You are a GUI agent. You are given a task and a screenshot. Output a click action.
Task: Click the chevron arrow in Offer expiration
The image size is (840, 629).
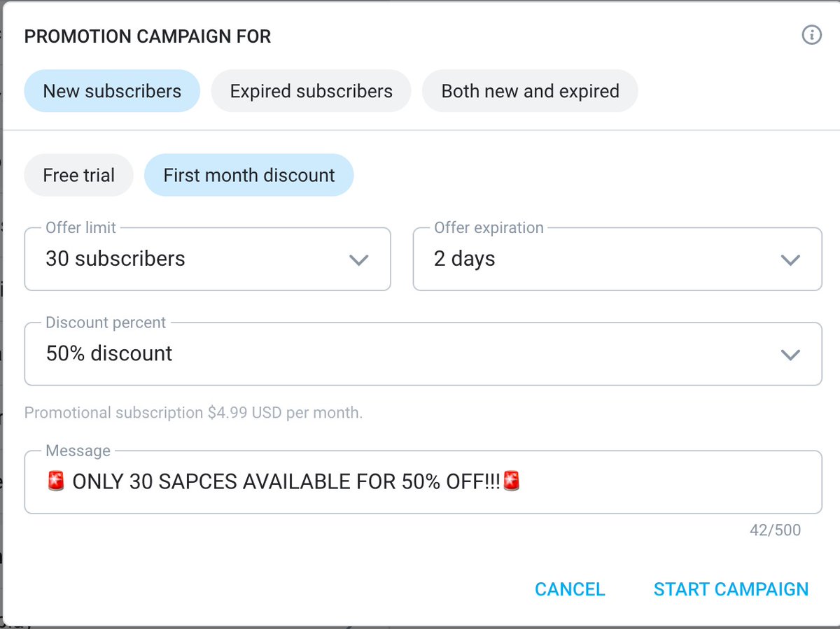[x=790, y=260]
